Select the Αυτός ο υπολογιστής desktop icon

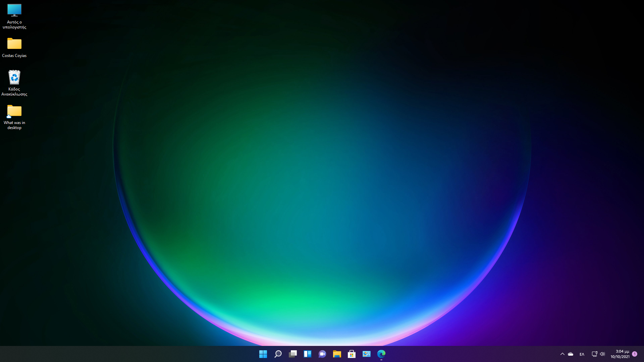click(x=14, y=16)
